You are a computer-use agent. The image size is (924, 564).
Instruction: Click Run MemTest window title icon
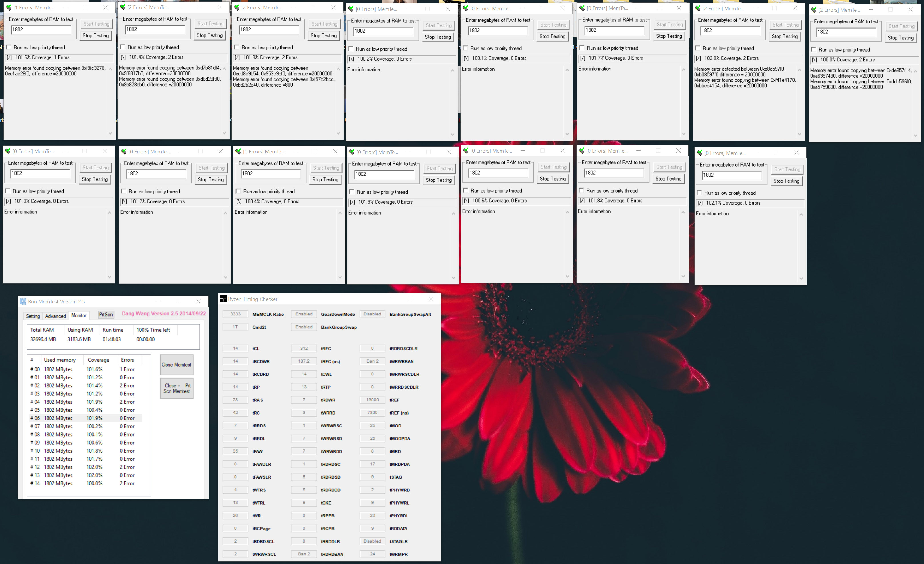click(23, 301)
